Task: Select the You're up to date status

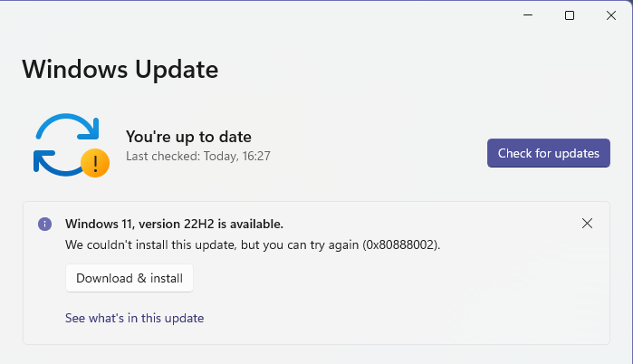Action: [188, 137]
